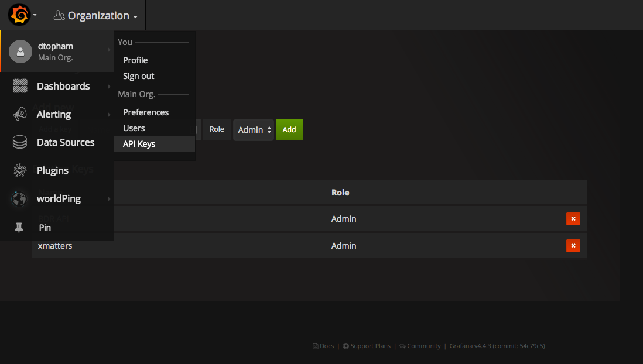Click the Admin role cell for xmatters
643x364 pixels.
point(344,246)
